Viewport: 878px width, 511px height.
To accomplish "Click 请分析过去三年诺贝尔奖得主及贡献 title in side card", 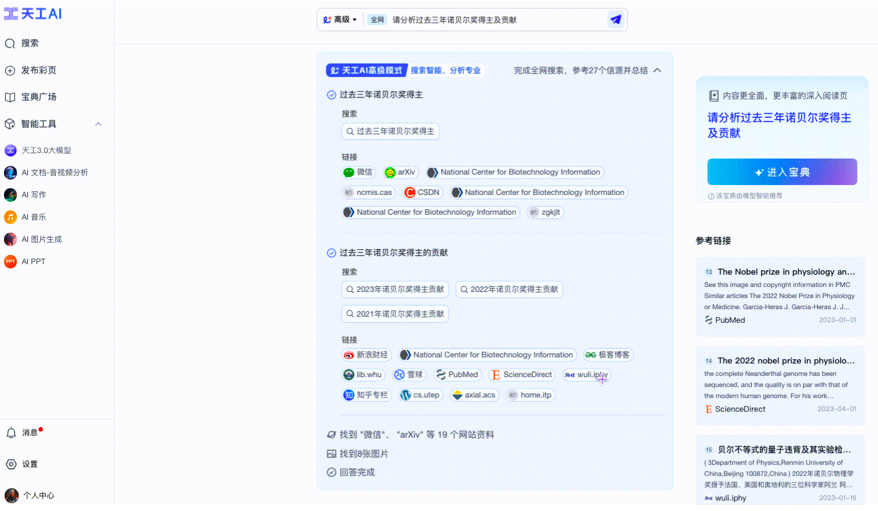I will pyautogui.click(x=779, y=125).
